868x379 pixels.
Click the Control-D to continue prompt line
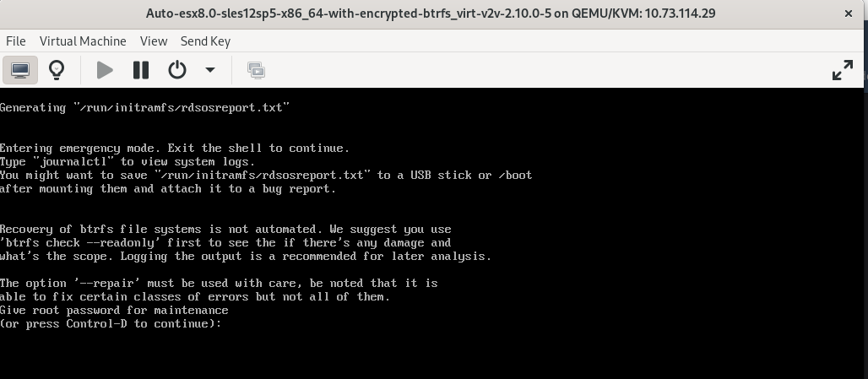111,324
